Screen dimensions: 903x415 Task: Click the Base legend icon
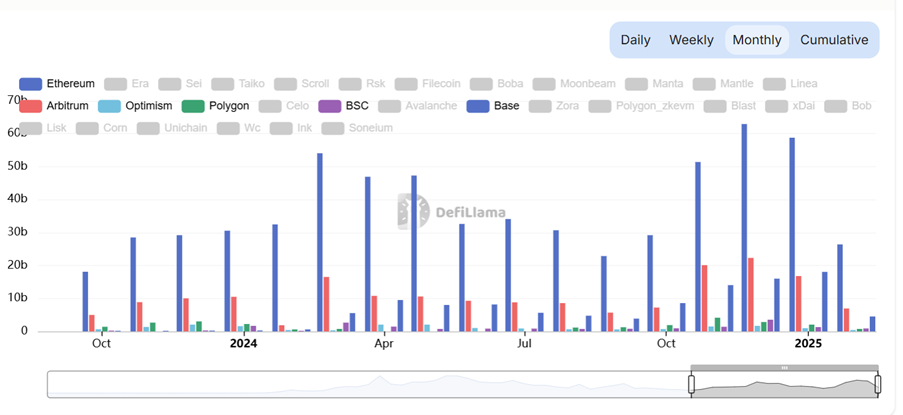coord(479,106)
